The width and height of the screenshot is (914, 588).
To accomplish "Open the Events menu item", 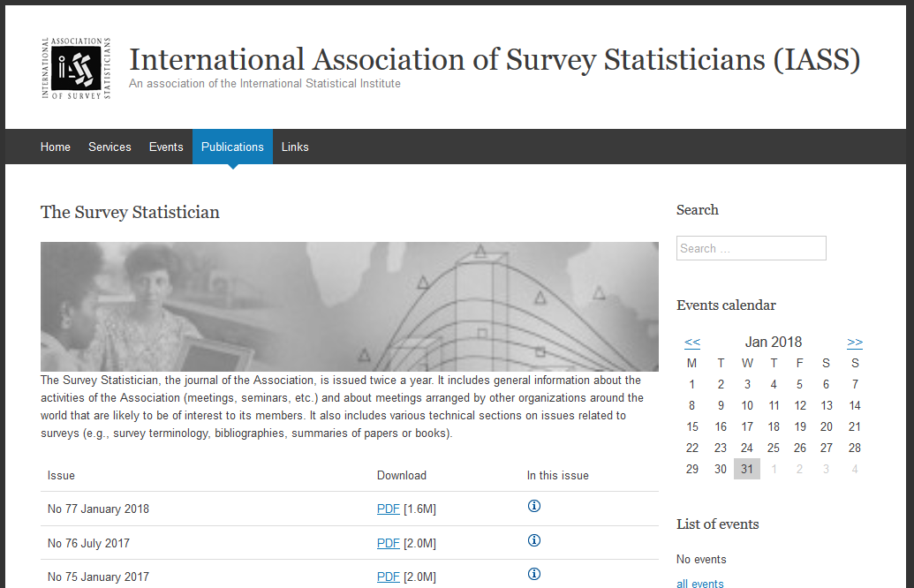I will (166, 147).
